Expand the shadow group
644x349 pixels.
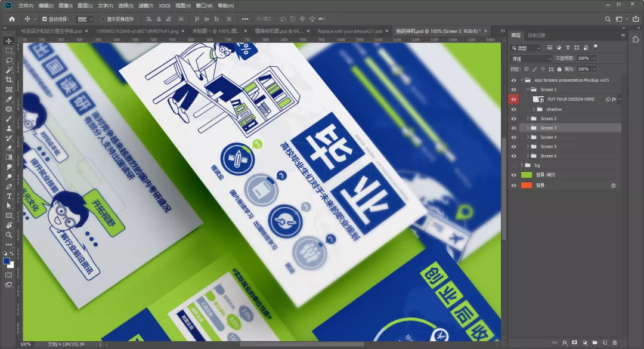(x=534, y=109)
